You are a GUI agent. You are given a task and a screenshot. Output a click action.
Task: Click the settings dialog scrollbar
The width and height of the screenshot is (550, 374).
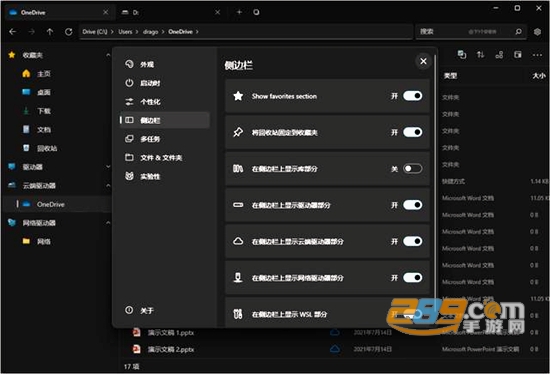click(x=435, y=182)
